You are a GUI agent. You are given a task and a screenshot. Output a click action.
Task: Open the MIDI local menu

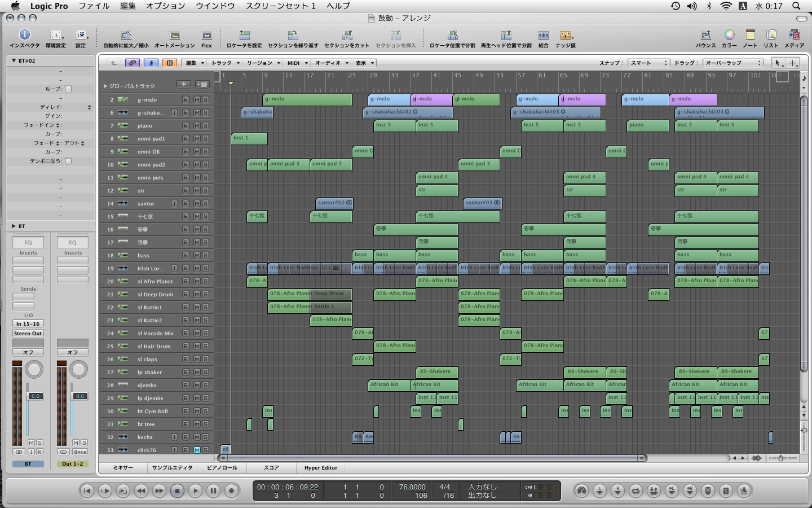pos(297,63)
